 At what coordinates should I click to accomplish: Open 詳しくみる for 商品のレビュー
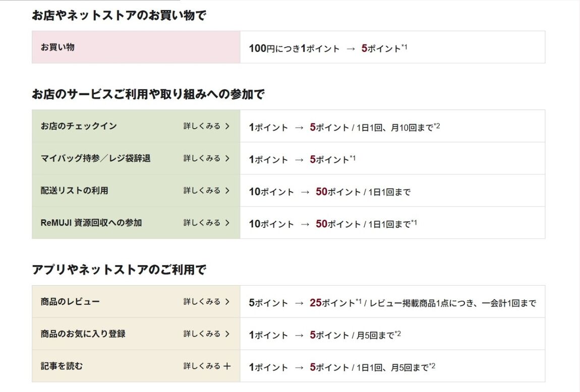[x=202, y=302]
